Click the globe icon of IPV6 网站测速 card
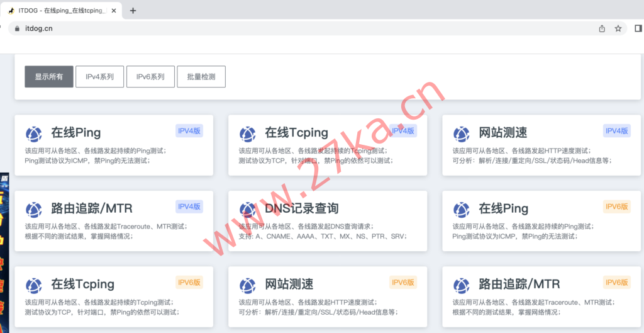The image size is (644, 333). point(248,286)
